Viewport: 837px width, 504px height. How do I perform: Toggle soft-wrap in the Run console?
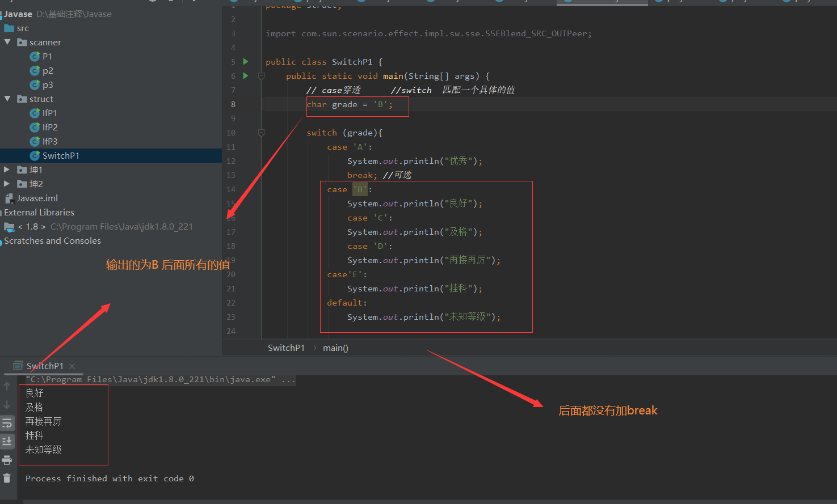tap(7, 423)
